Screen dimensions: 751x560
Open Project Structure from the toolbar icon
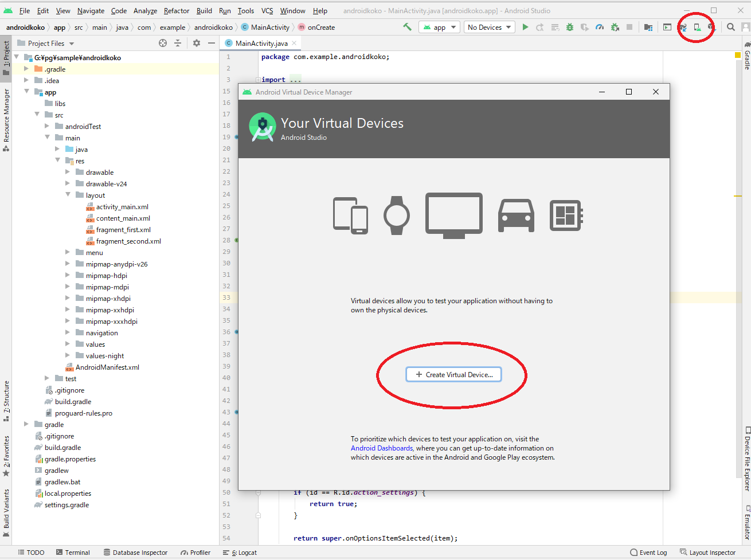(648, 27)
